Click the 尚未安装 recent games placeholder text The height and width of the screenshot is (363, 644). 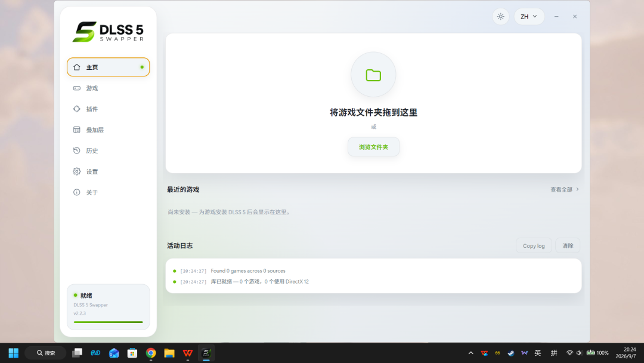[229, 212]
